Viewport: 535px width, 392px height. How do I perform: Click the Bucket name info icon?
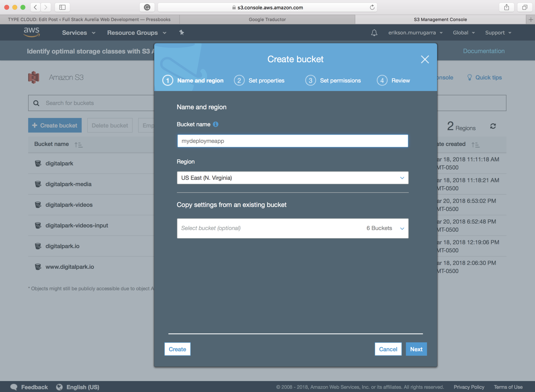click(216, 124)
